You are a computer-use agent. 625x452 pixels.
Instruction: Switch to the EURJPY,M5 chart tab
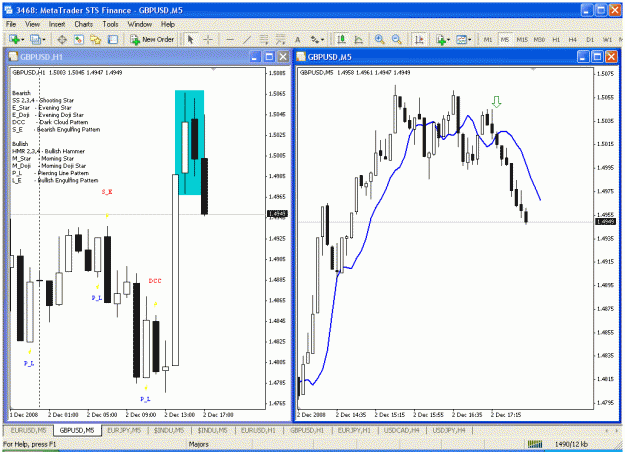(124, 430)
